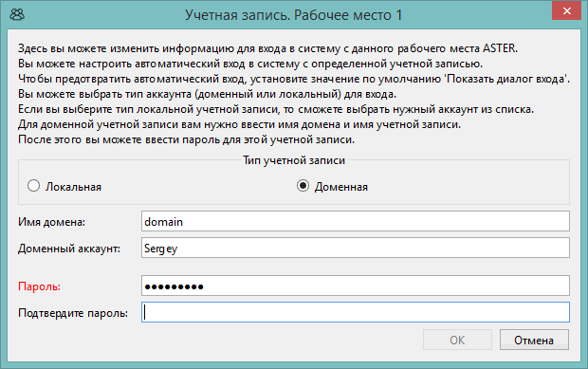This screenshot has height=369, width=588.
Task: Click the line mentioning 'Показать диалог входа'
Action: pyautogui.click(x=294, y=79)
